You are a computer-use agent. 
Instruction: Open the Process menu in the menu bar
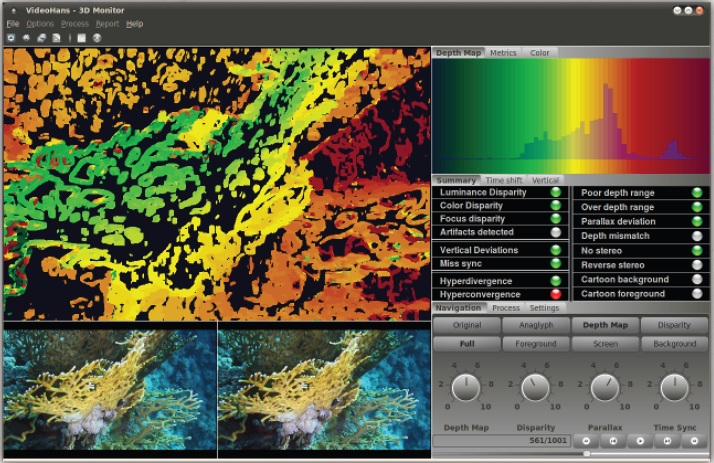coord(75,24)
